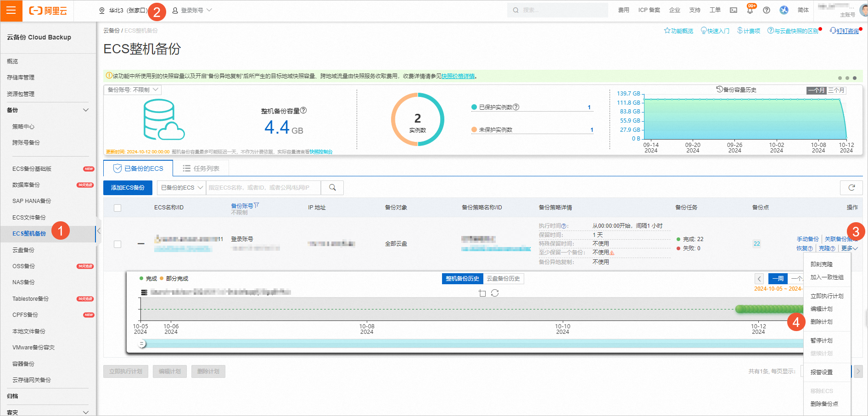Click 手动备份 link
The width and height of the screenshot is (868, 416).
tap(807, 239)
